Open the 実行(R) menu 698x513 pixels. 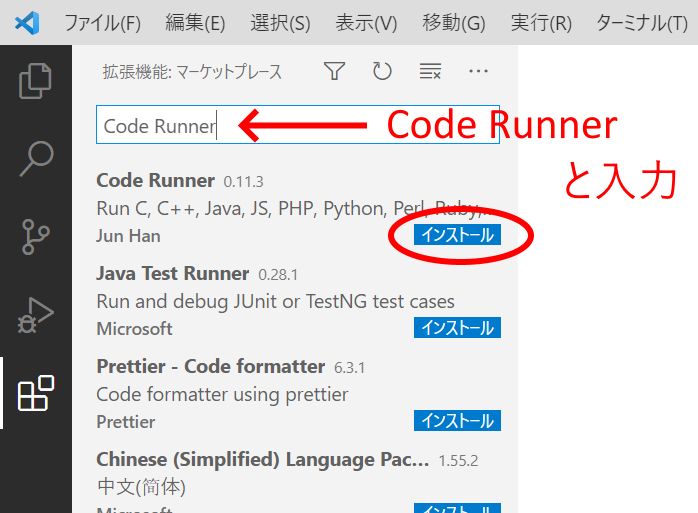[x=541, y=22]
